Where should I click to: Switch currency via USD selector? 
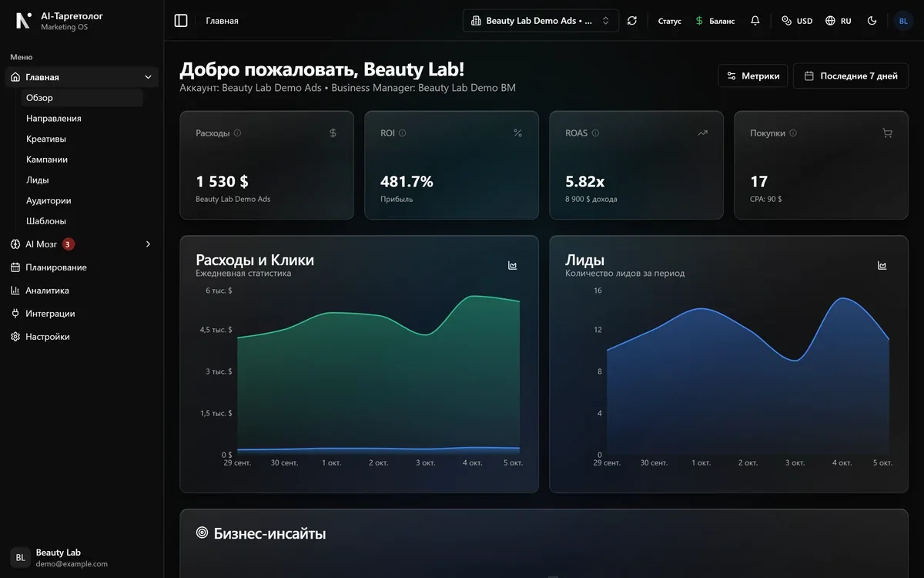tap(797, 21)
